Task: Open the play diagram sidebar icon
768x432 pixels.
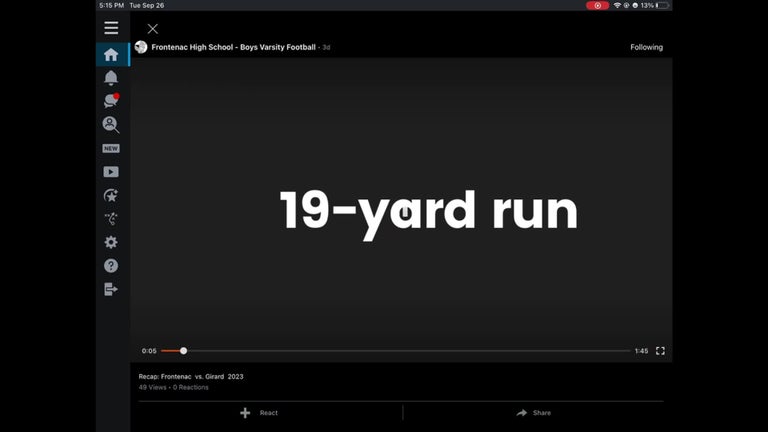Action: coord(111,219)
